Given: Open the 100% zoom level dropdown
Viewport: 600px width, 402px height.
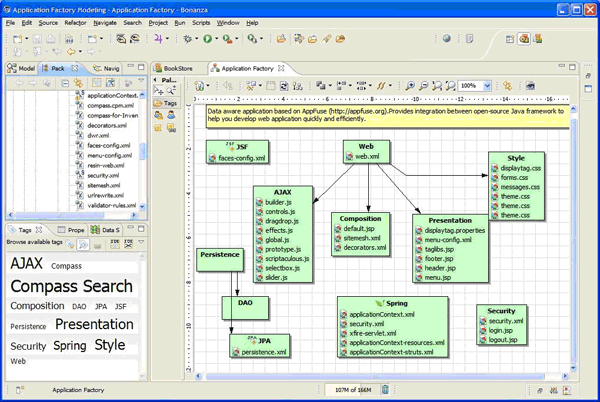Looking at the screenshot, I should [x=487, y=87].
